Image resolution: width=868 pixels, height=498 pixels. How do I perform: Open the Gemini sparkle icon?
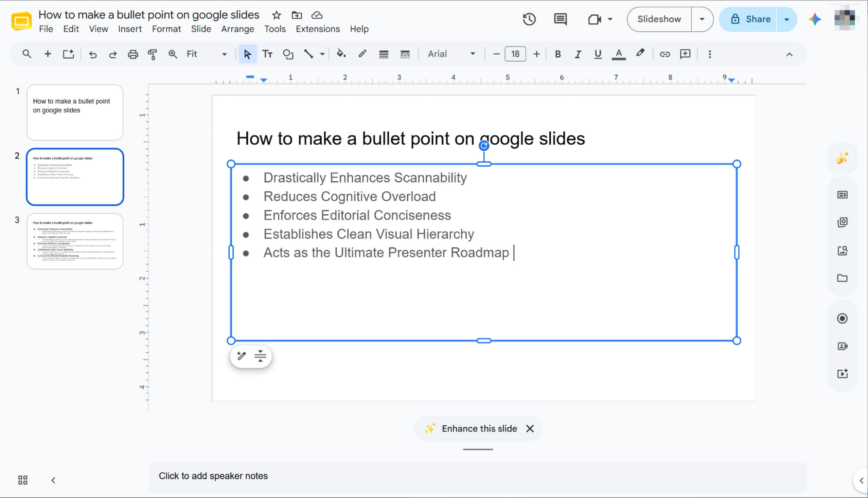[x=815, y=19]
